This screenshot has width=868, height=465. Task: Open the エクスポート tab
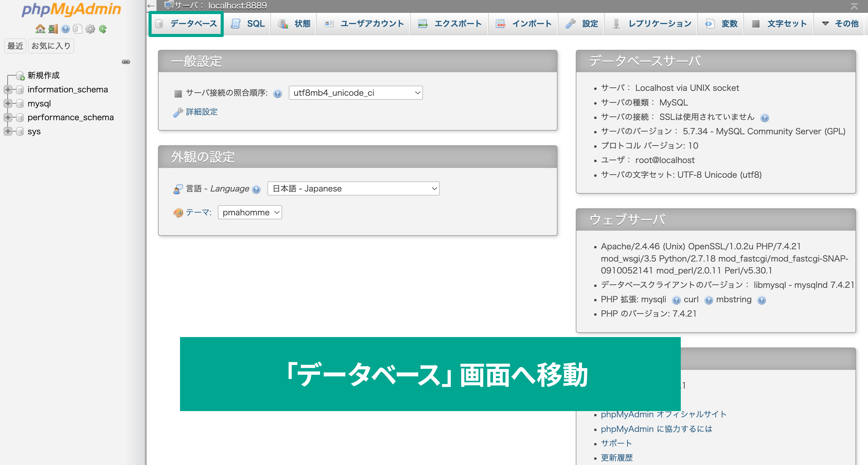coord(449,24)
